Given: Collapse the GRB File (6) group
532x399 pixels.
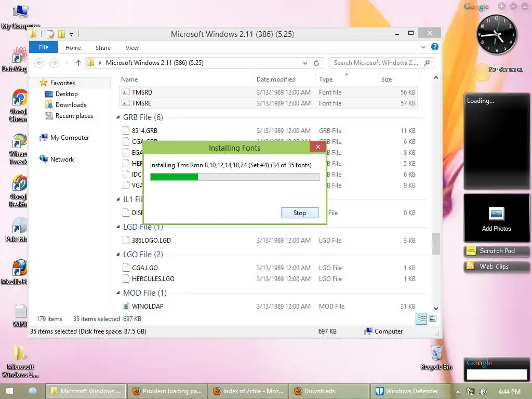Looking at the screenshot, I should pos(118,117).
